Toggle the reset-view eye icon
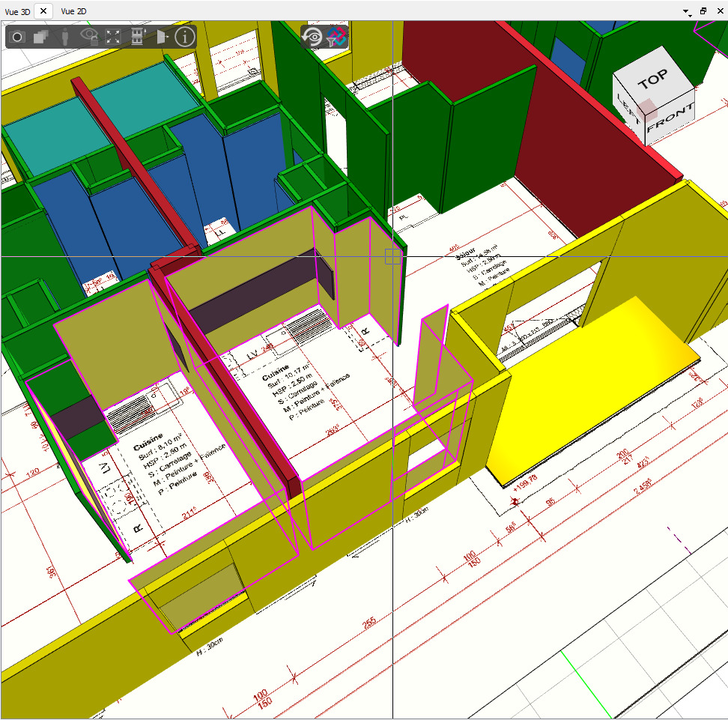728x720 pixels. pyautogui.click(x=312, y=37)
